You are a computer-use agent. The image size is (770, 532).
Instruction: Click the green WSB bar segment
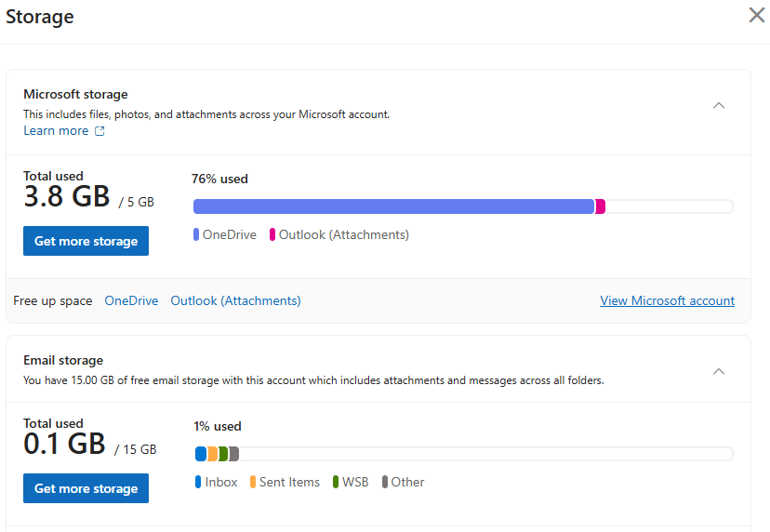pyautogui.click(x=223, y=454)
